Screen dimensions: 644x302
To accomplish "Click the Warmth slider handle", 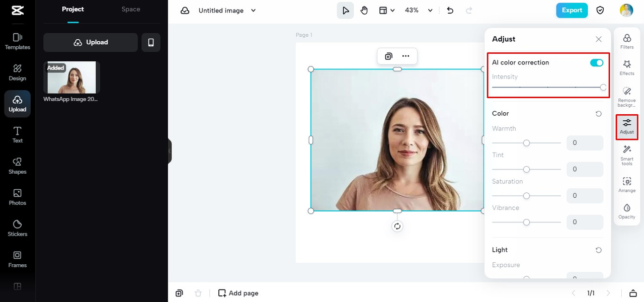I will click(526, 143).
